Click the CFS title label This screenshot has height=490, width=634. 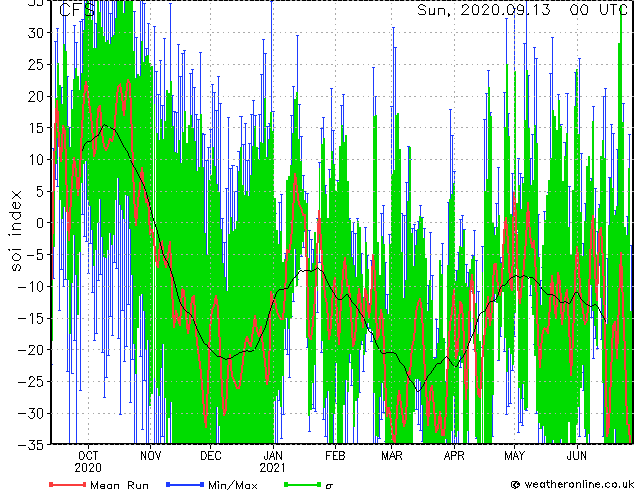coord(77,10)
